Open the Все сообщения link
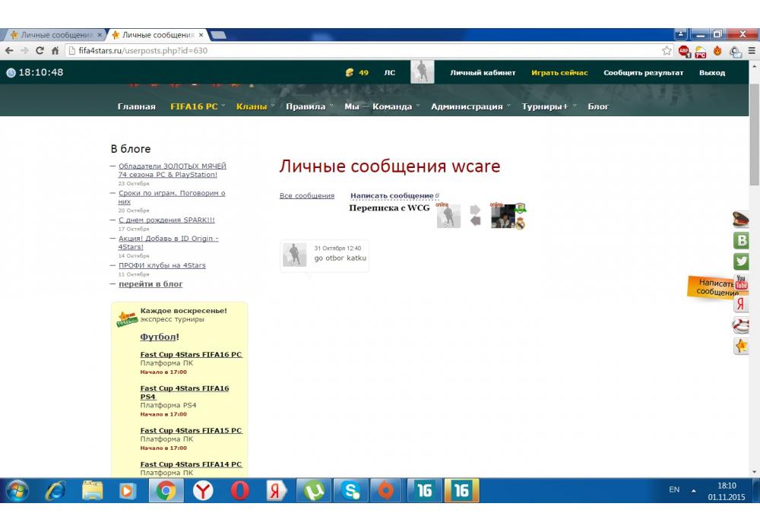This screenshot has height=532, width=760. (306, 195)
